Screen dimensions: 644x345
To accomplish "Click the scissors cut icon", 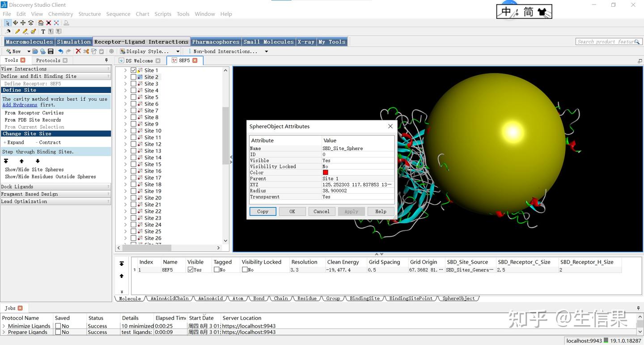I will tap(86, 51).
